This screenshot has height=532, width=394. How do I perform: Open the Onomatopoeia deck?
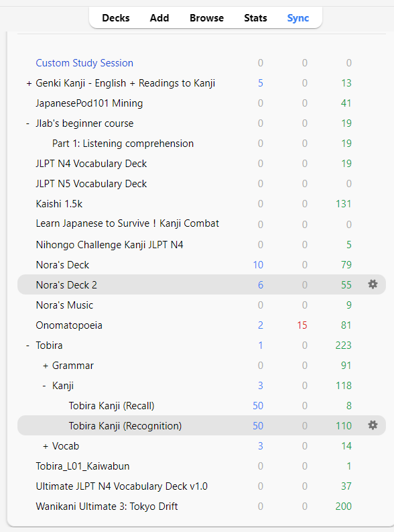(x=69, y=325)
